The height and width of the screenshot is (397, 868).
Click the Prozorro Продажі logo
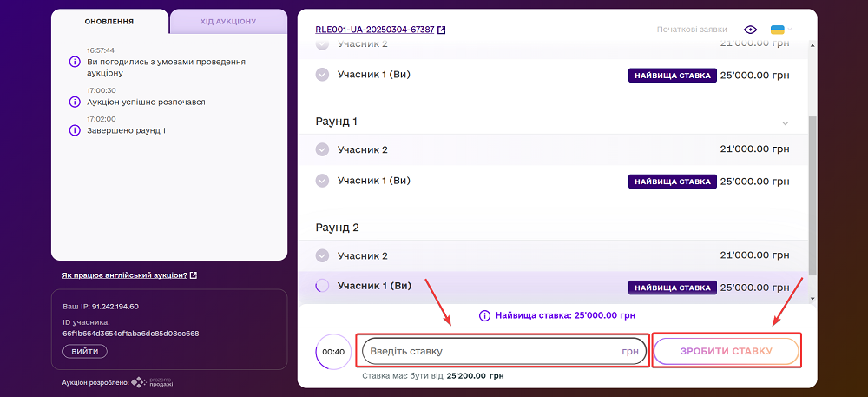click(152, 381)
